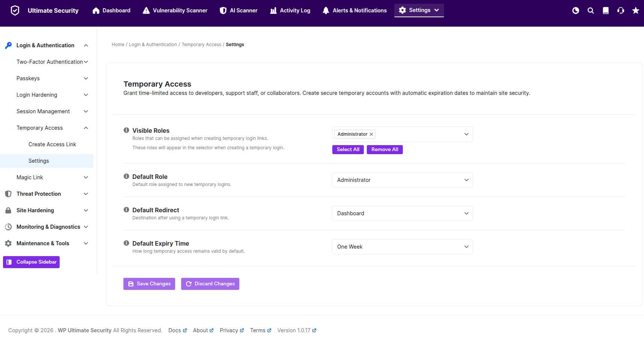644x339 pixels.
Task: Select Settings under Temporary Access
Action: [47, 161]
